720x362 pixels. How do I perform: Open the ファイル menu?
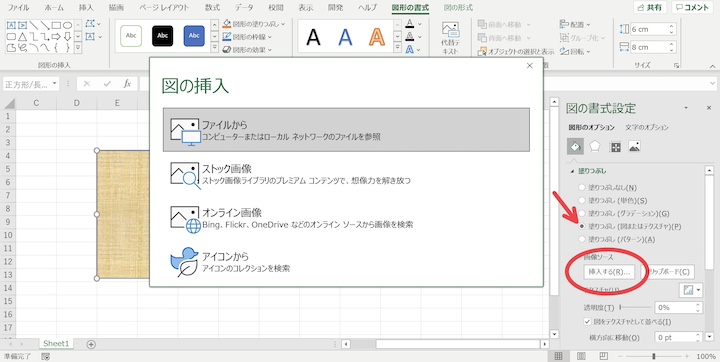(x=18, y=8)
